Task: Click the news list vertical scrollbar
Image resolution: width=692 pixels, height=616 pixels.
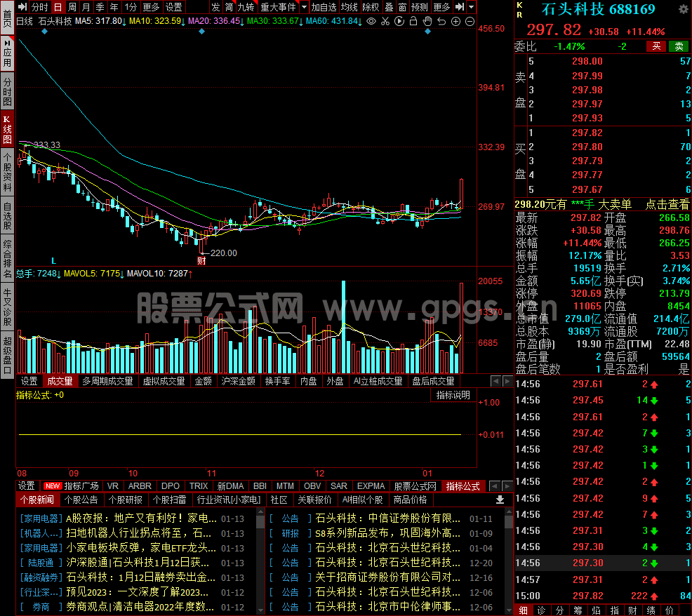Action: (x=260, y=561)
